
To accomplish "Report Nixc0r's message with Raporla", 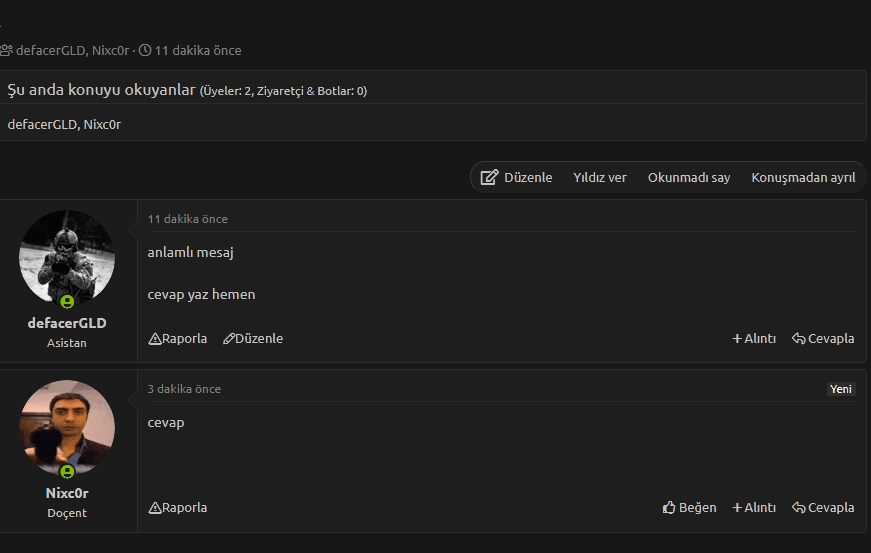I will pyautogui.click(x=178, y=508).
